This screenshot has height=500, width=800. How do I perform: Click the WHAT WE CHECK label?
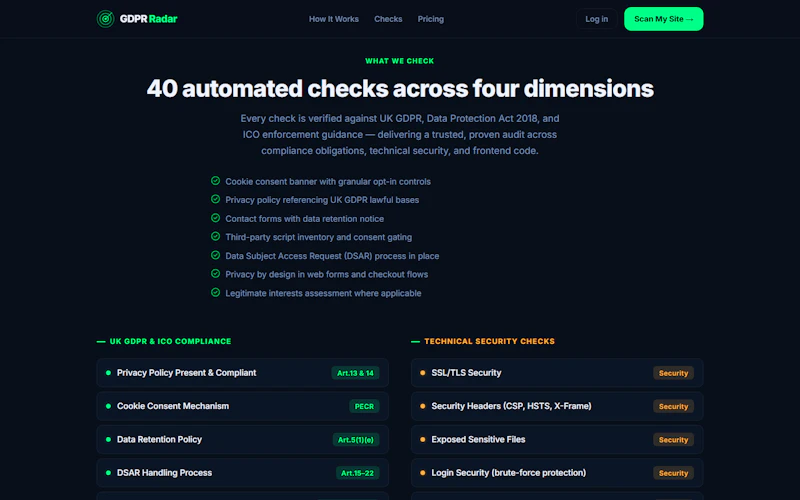[x=399, y=61]
